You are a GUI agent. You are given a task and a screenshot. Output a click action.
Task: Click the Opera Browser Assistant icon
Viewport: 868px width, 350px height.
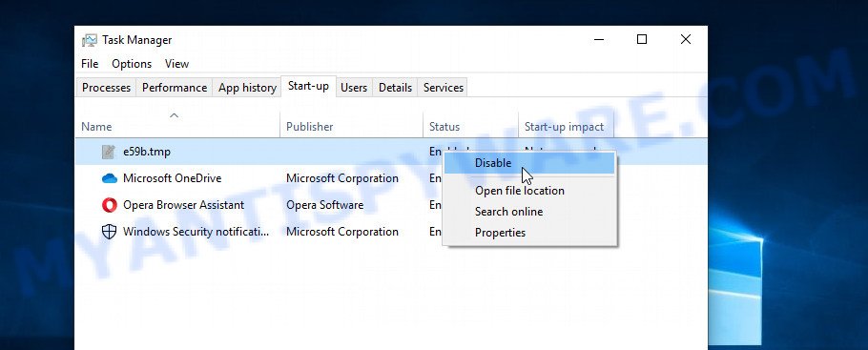click(x=110, y=205)
